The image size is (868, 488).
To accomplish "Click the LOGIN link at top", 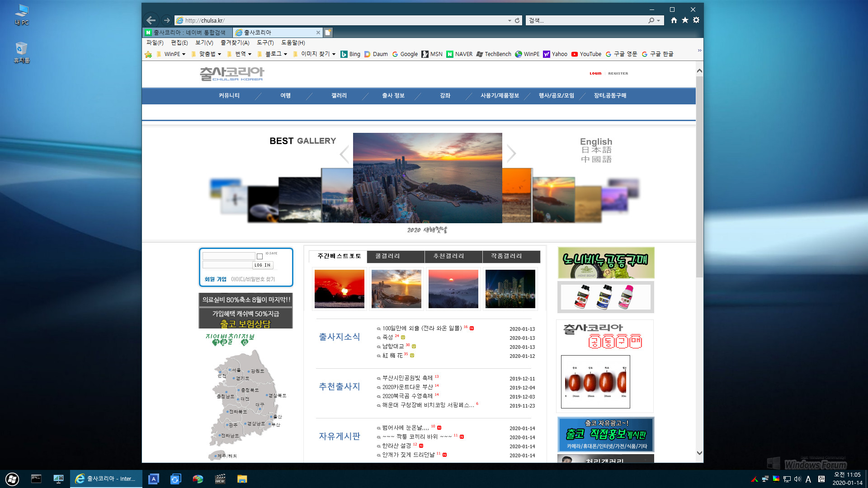I will pos(595,73).
